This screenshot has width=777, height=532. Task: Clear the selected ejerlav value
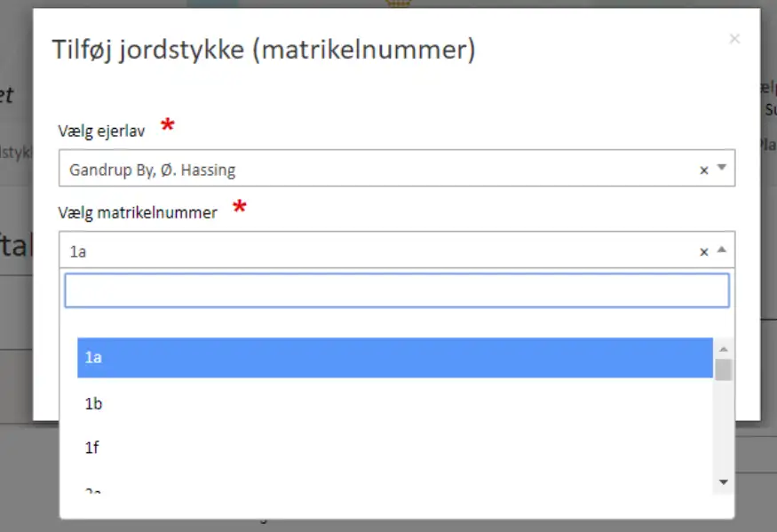(704, 170)
